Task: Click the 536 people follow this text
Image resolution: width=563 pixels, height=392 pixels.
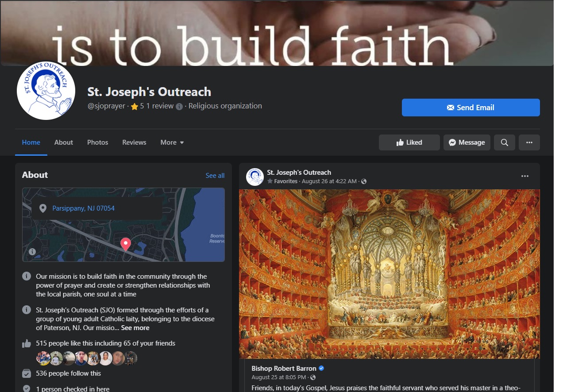Action: [x=69, y=373]
